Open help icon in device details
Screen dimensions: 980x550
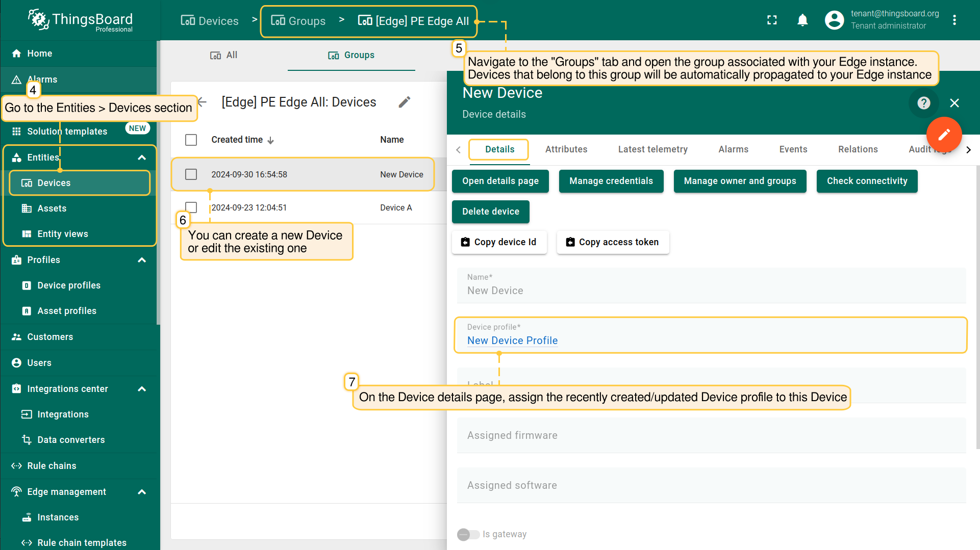click(923, 103)
